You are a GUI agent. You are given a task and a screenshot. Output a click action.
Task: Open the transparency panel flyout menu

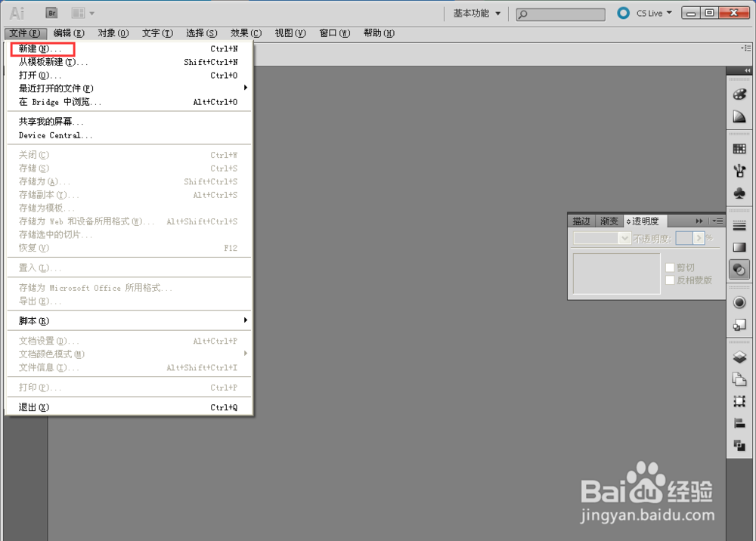[x=718, y=221]
